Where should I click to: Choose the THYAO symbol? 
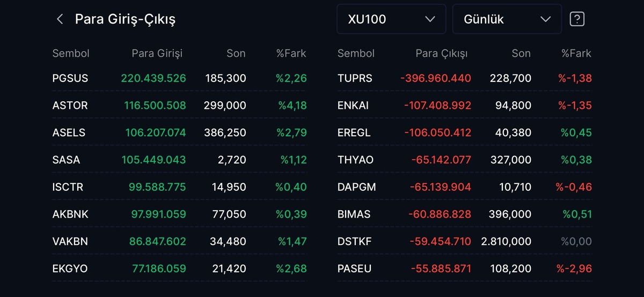(355, 160)
